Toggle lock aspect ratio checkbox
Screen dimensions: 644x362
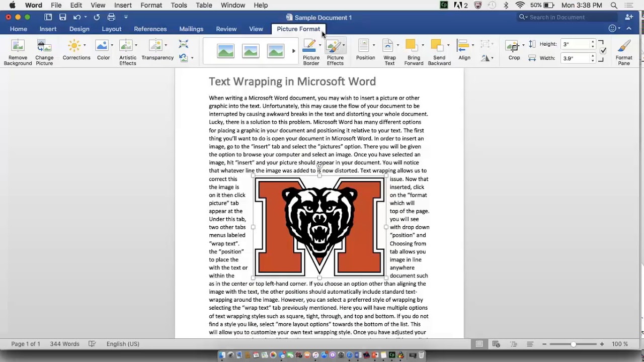[x=603, y=51]
